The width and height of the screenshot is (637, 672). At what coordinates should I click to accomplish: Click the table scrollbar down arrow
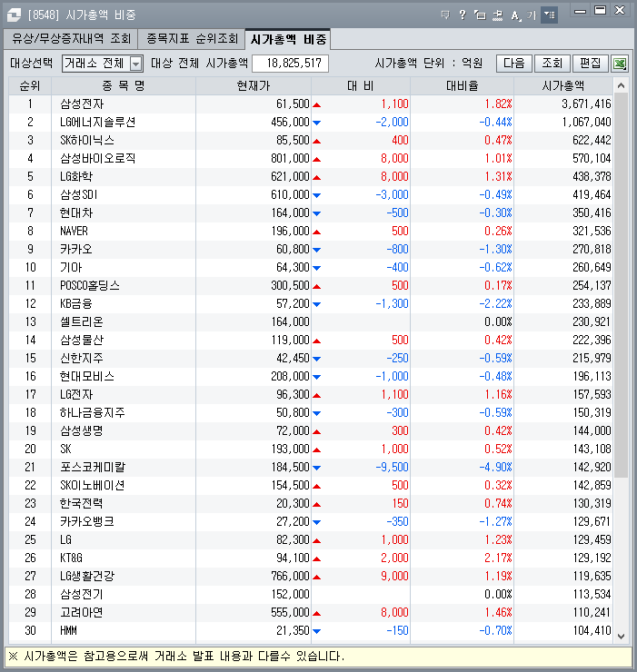[621, 637]
